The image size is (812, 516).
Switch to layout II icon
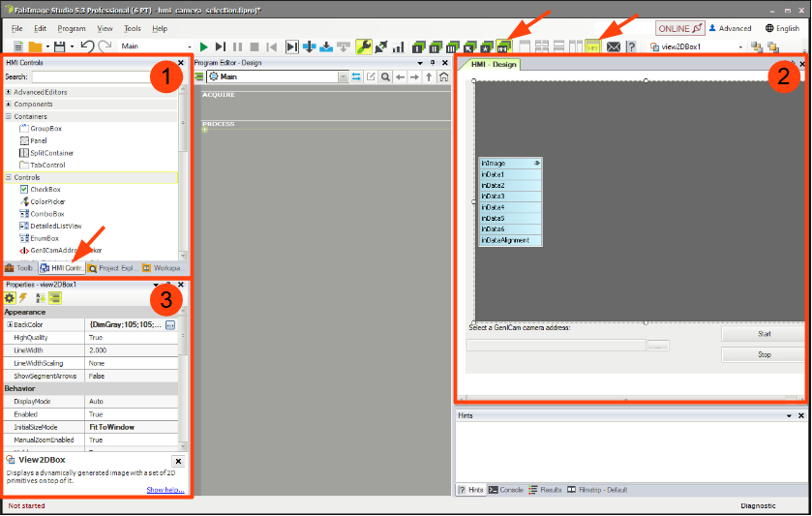(x=436, y=47)
